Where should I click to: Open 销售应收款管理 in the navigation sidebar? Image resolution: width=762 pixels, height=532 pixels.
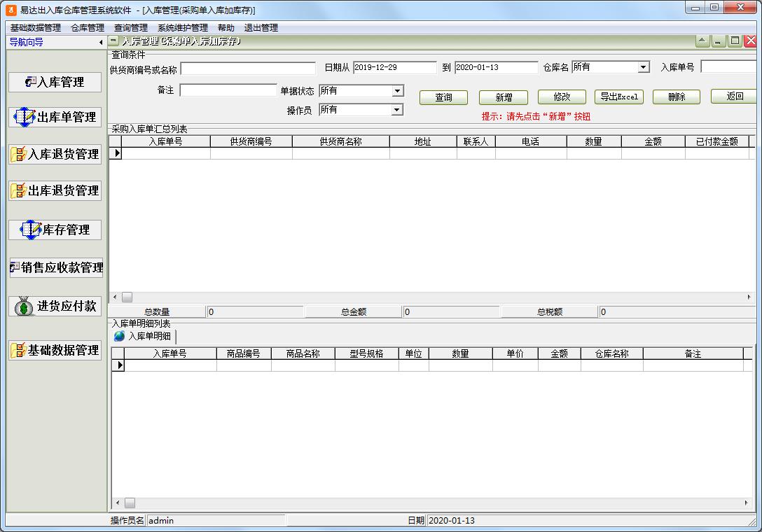56,267
